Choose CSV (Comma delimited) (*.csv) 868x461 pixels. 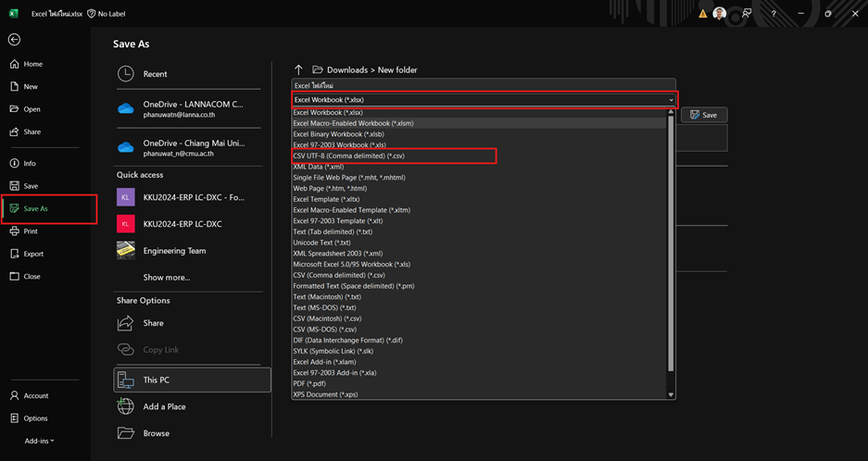pyautogui.click(x=480, y=275)
